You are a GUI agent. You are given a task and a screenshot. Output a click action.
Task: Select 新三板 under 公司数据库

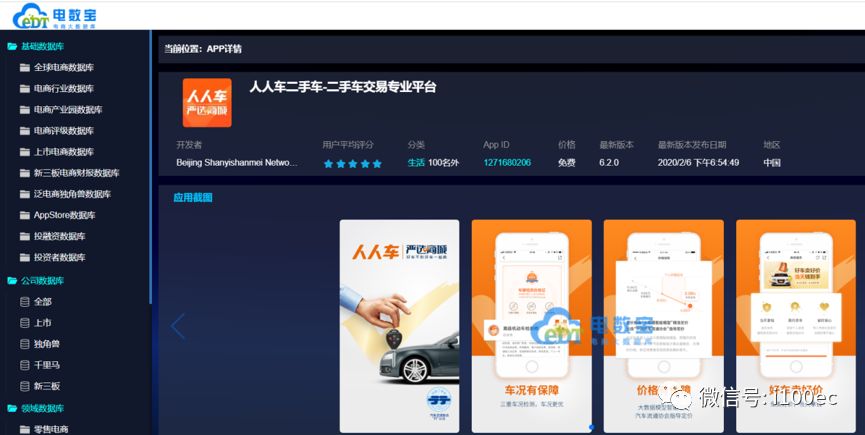click(46, 386)
